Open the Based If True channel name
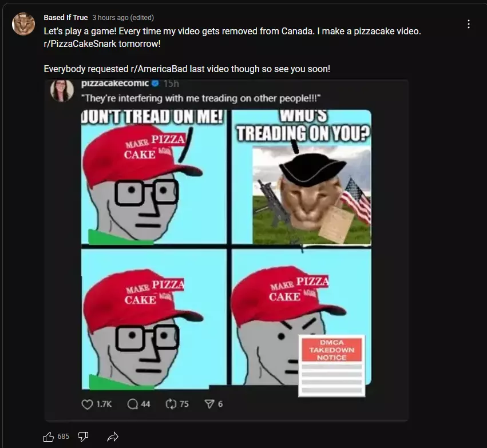Image resolution: width=487 pixels, height=448 pixels. pos(66,18)
